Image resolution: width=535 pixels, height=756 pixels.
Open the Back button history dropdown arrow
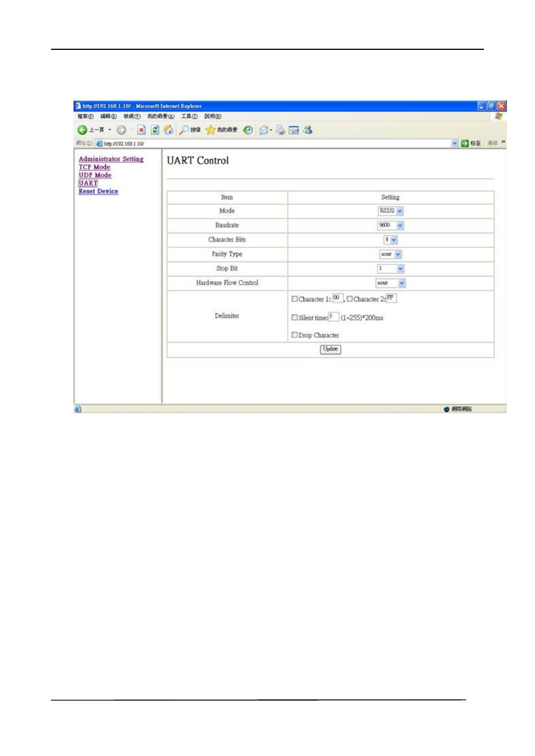pyautogui.click(x=110, y=130)
